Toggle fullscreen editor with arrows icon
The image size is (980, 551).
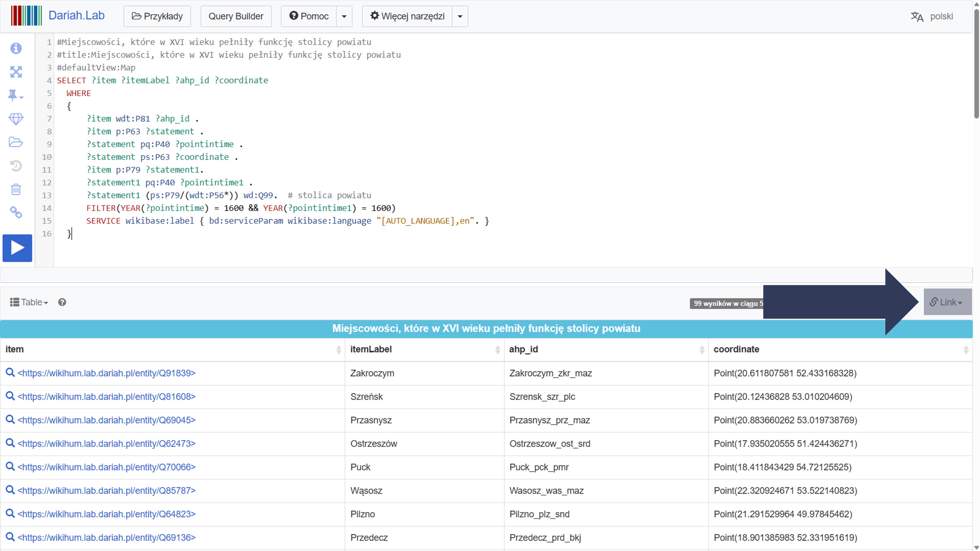coord(16,72)
